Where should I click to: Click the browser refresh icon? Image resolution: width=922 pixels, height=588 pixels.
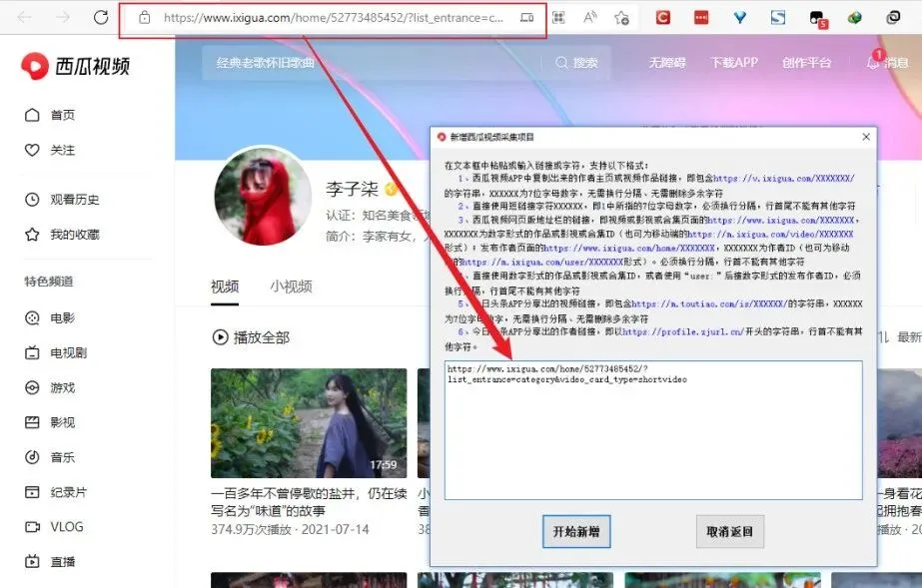click(x=101, y=17)
